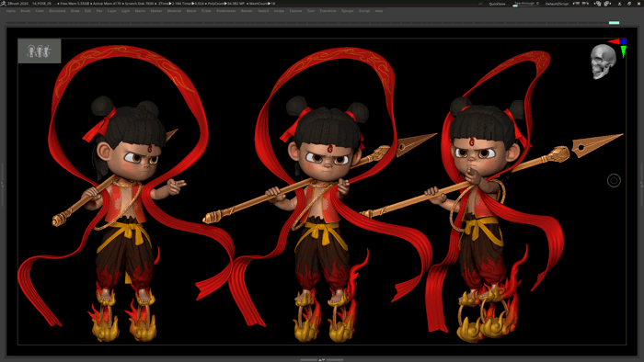Click the second cube layout icon at top right
This screenshot has width=644, height=362.
tap(607, 4)
